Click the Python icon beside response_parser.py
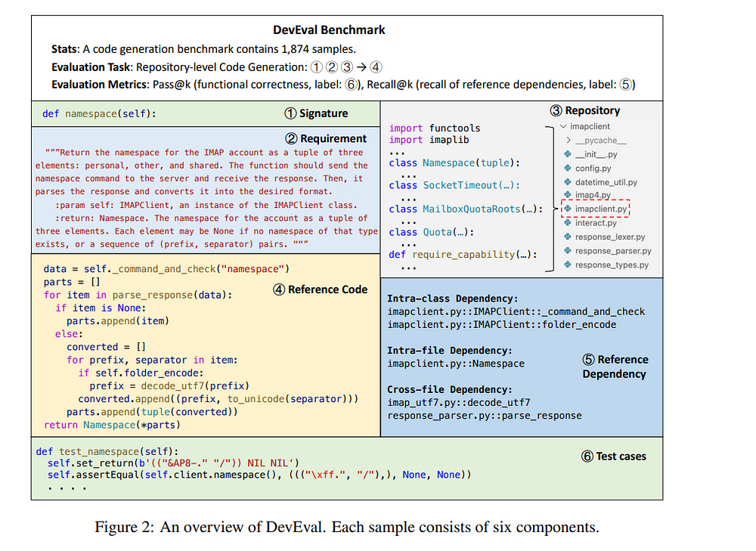The image size is (756, 551). pos(568,251)
